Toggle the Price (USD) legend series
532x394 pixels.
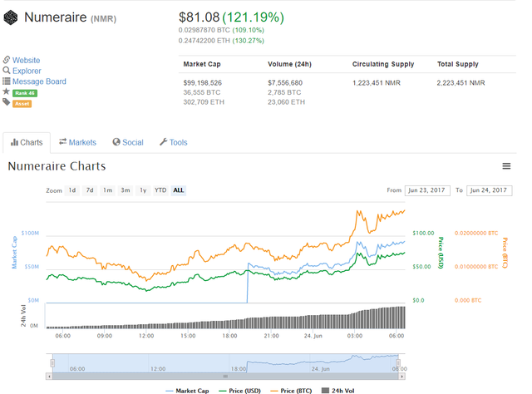click(239, 391)
